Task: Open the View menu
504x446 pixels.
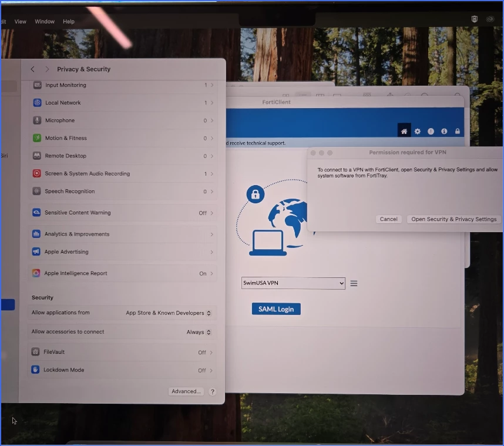Action: (x=20, y=22)
